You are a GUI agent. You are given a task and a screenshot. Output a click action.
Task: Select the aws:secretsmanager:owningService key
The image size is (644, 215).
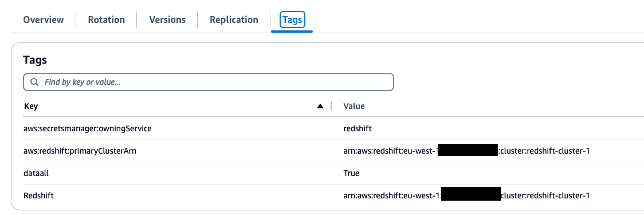point(88,128)
